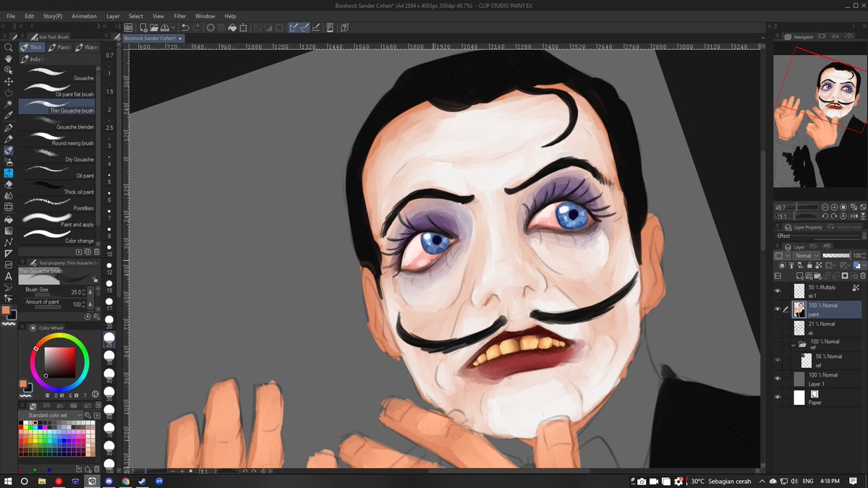Click the Fill bucket icon in command bar
Image resolution: width=868 pixels, height=488 pixels.
232,27
